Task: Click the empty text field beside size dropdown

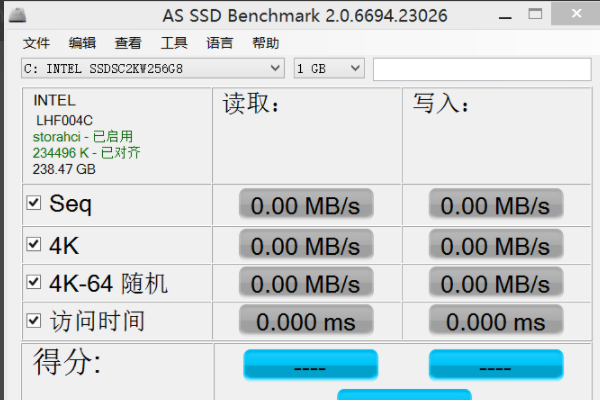Action: (482, 69)
